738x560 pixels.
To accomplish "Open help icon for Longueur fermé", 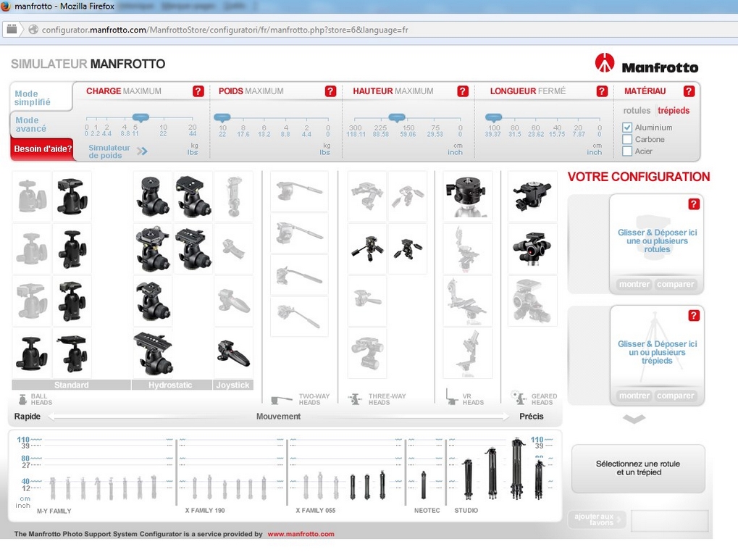I will 602,91.
